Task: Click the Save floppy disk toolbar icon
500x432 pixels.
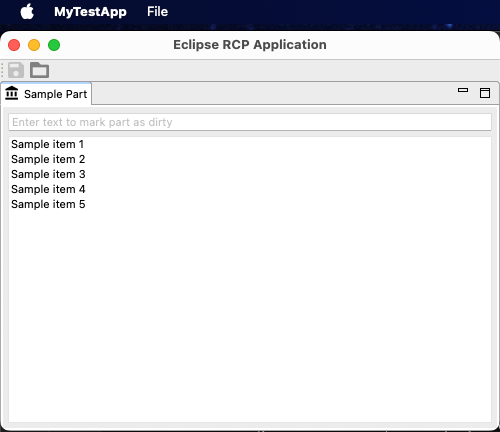Action: (16, 70)
